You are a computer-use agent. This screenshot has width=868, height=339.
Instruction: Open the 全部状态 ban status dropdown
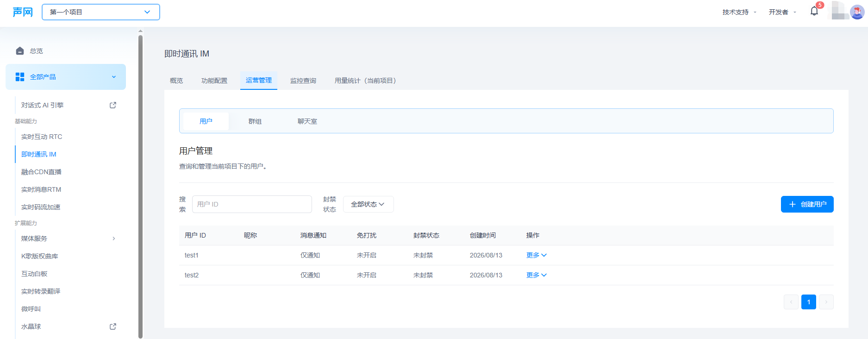tap(368, 204)
